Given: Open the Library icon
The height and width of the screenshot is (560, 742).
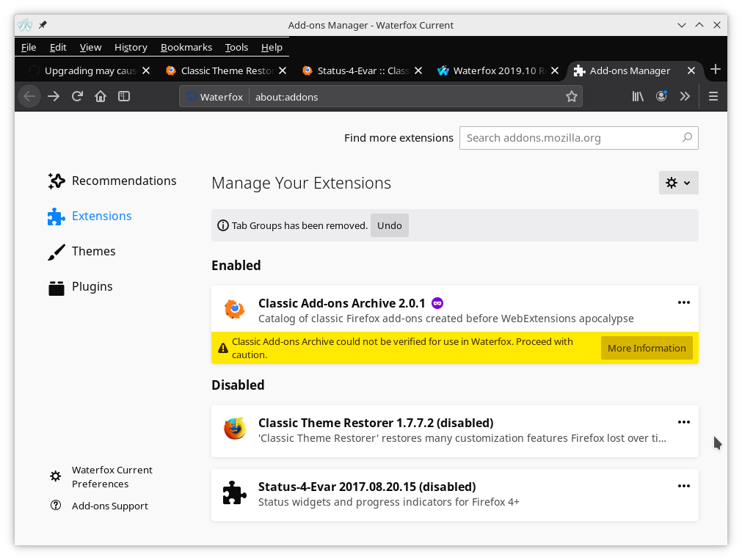Looking at the screenshot, I should 638,97.
